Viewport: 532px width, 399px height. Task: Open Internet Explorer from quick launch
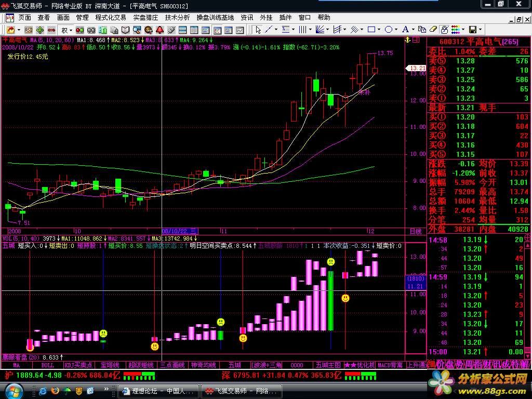coord(43,391)
